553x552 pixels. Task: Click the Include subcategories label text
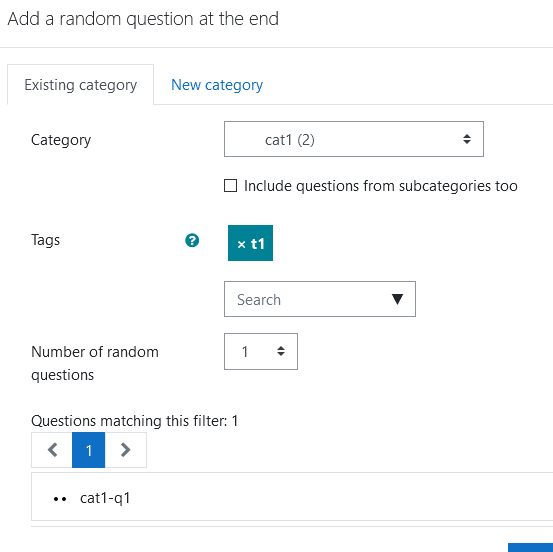tap(381, 186)
